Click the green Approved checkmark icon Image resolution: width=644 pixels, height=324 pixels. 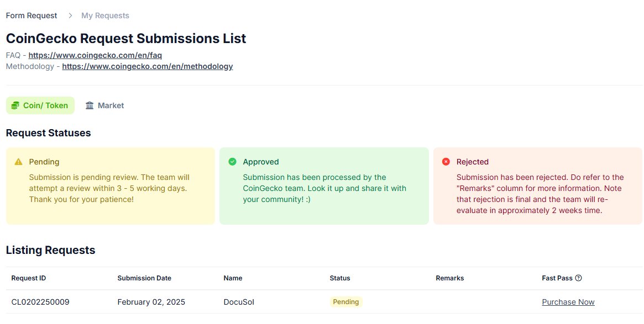click(x=233, y=162)
